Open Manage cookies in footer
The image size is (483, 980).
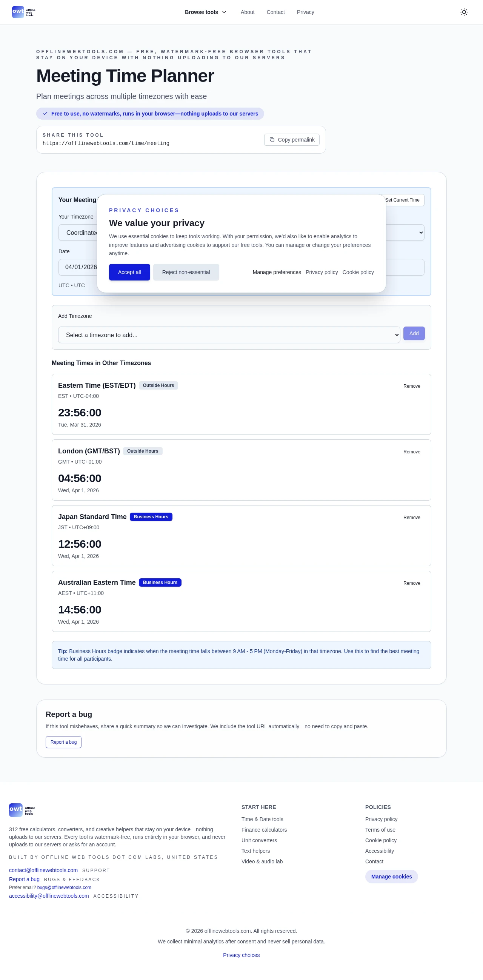coord(391,877)
